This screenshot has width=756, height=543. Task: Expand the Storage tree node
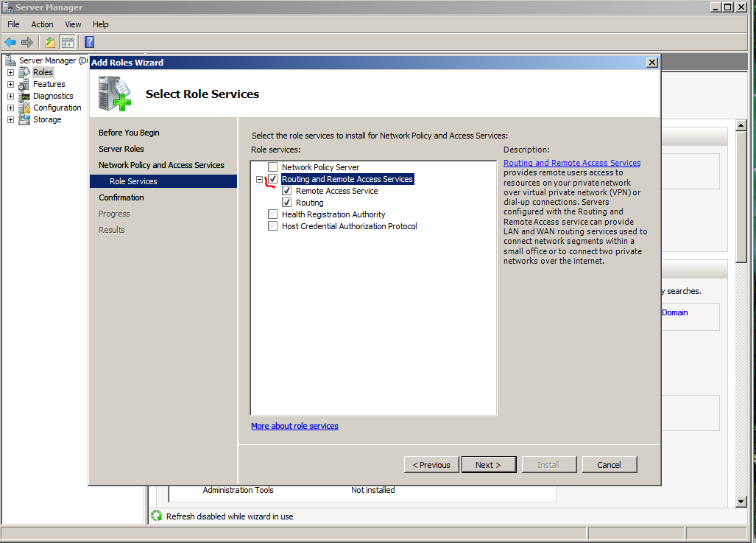pos(10,119)
